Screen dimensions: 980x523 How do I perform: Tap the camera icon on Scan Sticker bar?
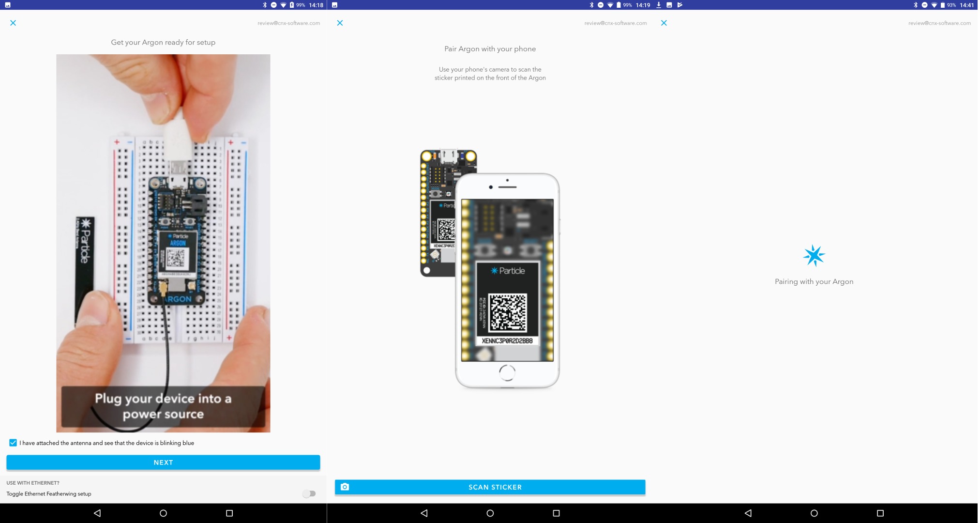click(x=345, y=487)
